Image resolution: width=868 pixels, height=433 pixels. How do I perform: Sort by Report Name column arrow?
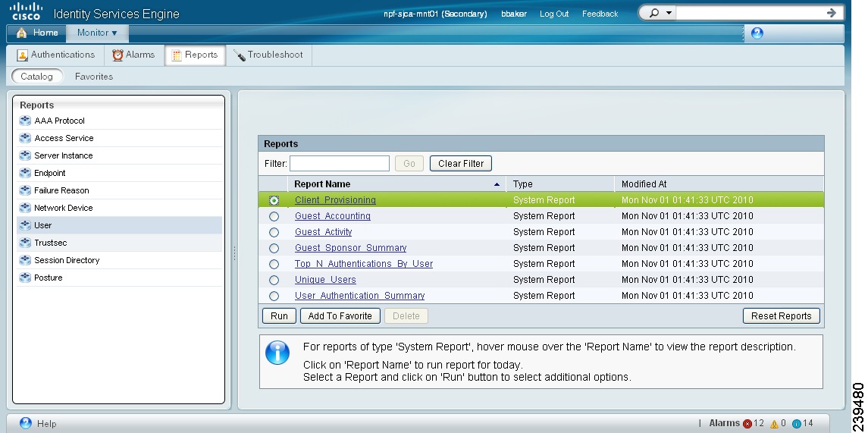497,184
